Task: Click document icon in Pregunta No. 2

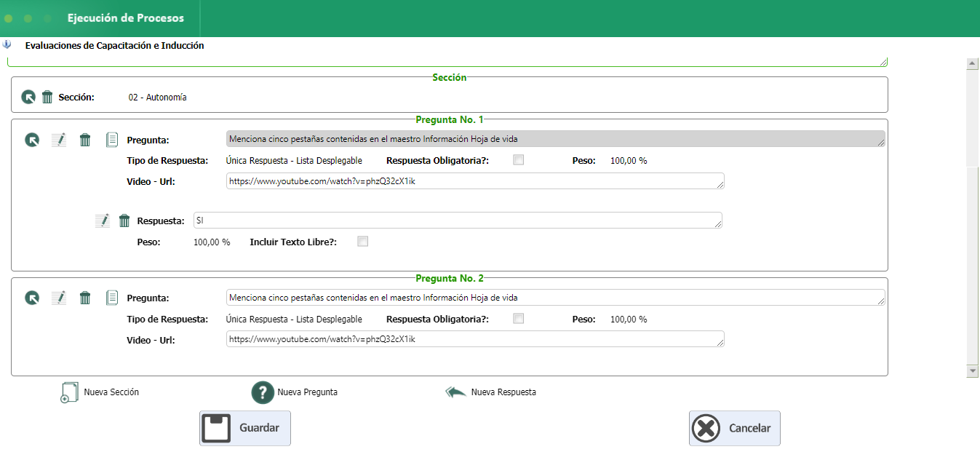Action: (x=112, y=298)
